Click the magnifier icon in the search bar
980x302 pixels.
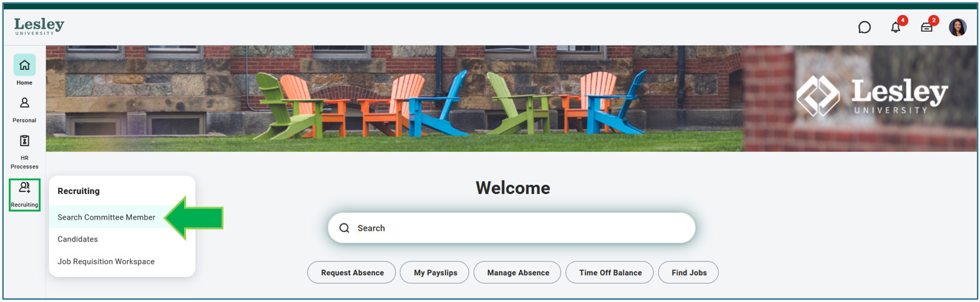[x=344, y=228]
